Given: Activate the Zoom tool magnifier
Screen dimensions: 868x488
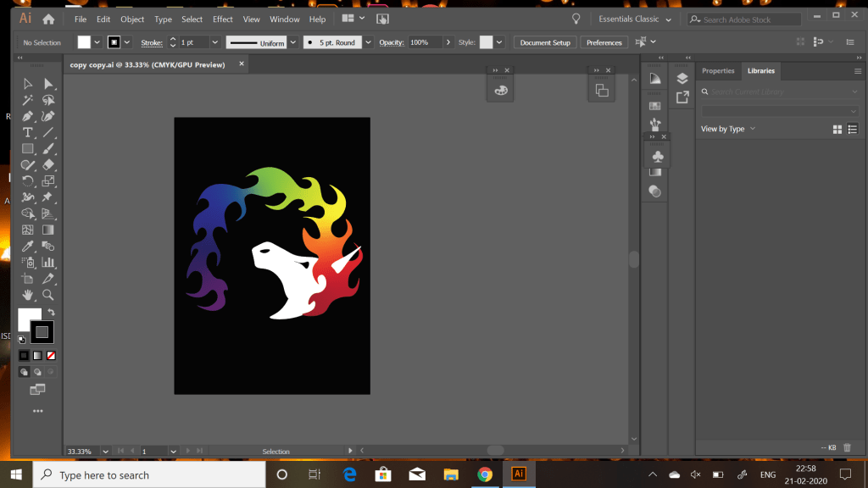Looking at the screenshot, I should 48,295.
